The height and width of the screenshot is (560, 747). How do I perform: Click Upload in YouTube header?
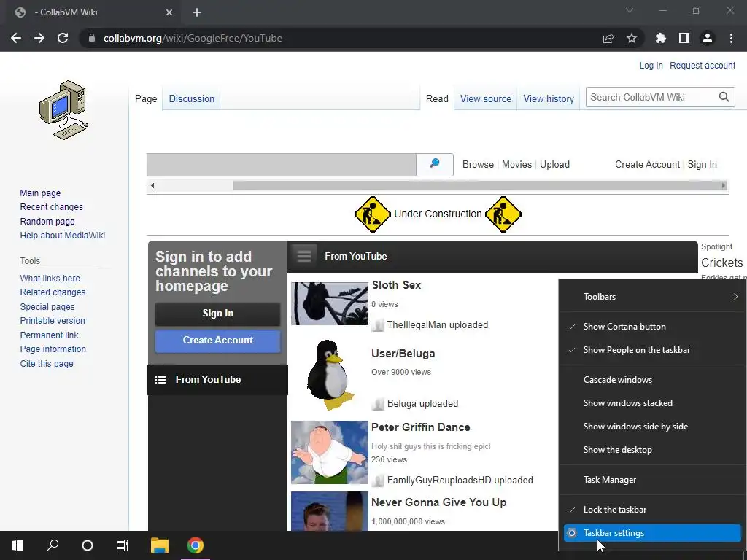[x=554, y=164]
